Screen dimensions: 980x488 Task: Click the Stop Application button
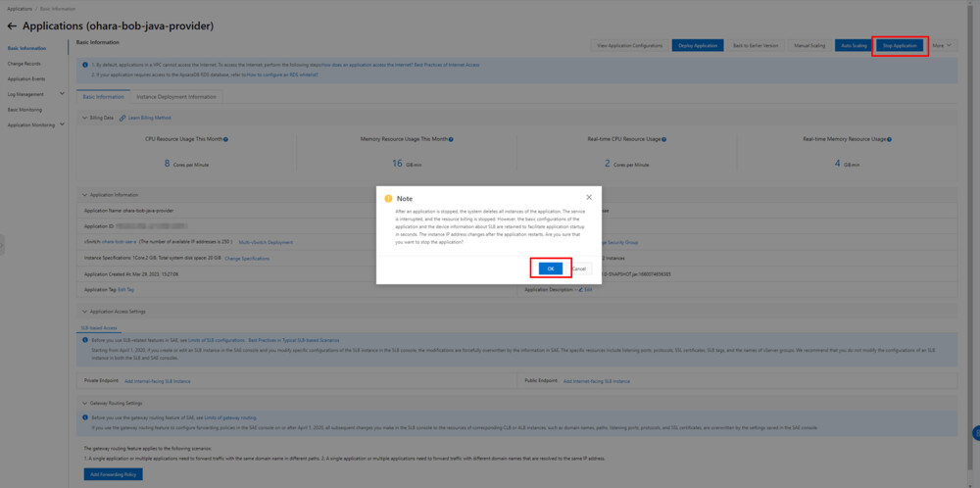[900, 46]
